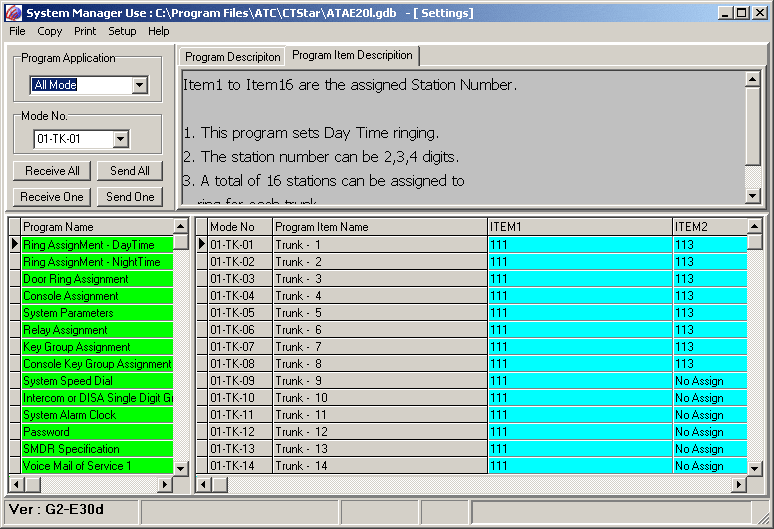
Task: Click the Trunk - 10 item name cell
Action: (x=380, y=398)
